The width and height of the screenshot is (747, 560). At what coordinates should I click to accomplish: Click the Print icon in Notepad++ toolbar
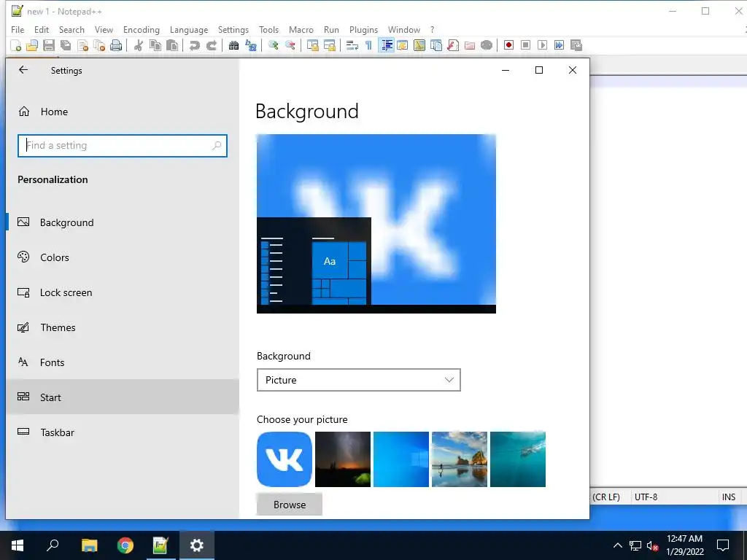pyautogui.click(x=116, y=45)
